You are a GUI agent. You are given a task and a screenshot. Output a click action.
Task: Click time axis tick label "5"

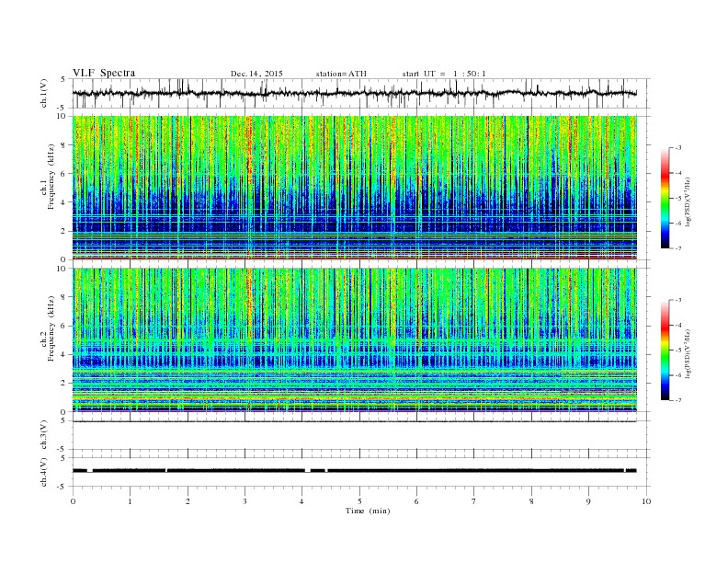pyautogui.click(x=359, y=501)
